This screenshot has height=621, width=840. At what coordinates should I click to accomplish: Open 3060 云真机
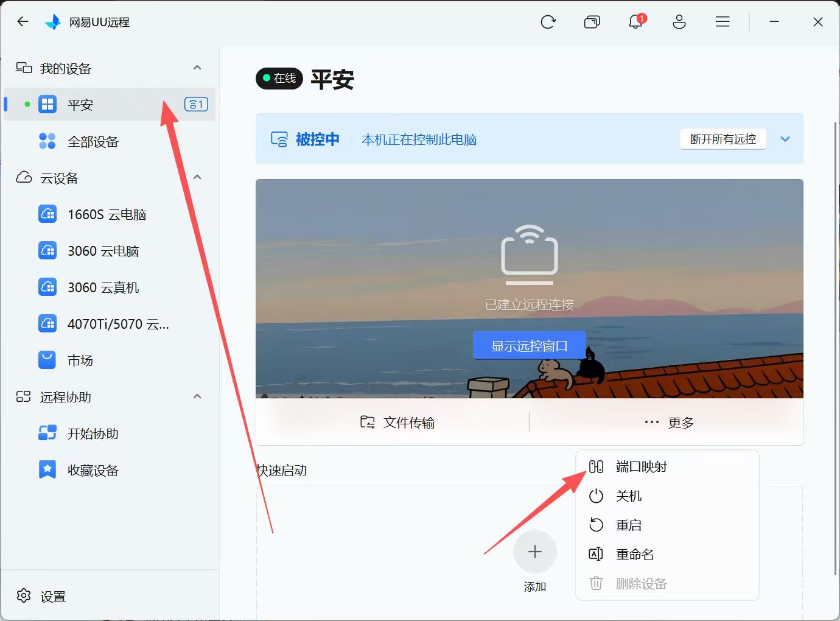(x=110, y=287)
